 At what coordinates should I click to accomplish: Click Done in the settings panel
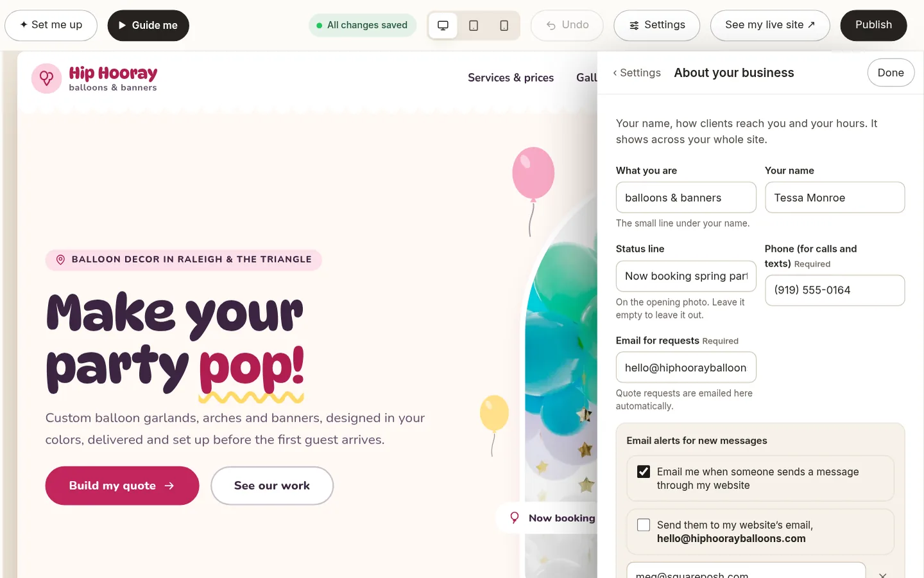[x=891, y=73]
